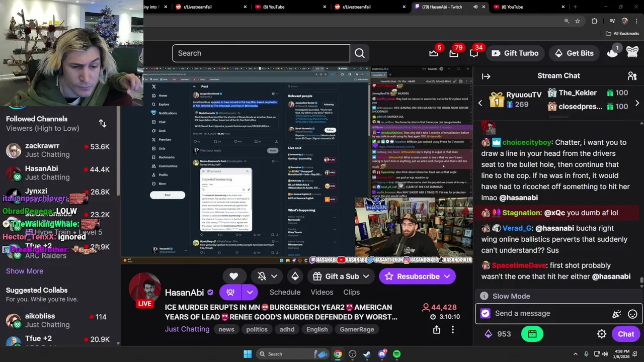Open zackrawrr channel in followed list

60,150
